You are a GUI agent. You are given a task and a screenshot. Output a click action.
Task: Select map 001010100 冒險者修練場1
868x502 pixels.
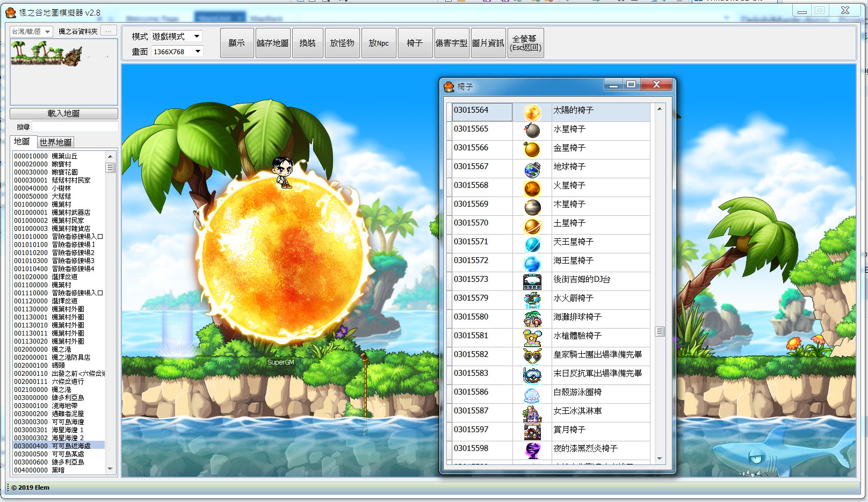click(x=59, y=245)
